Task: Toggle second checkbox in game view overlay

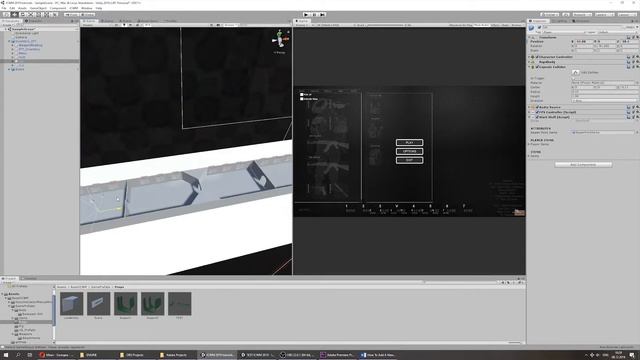Action: click(x=302, y=99)
